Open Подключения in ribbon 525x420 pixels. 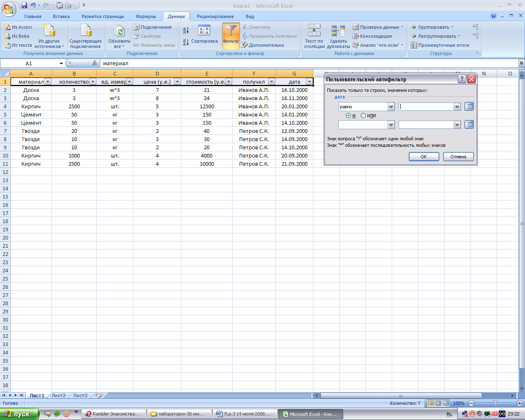tap(152, 27)
